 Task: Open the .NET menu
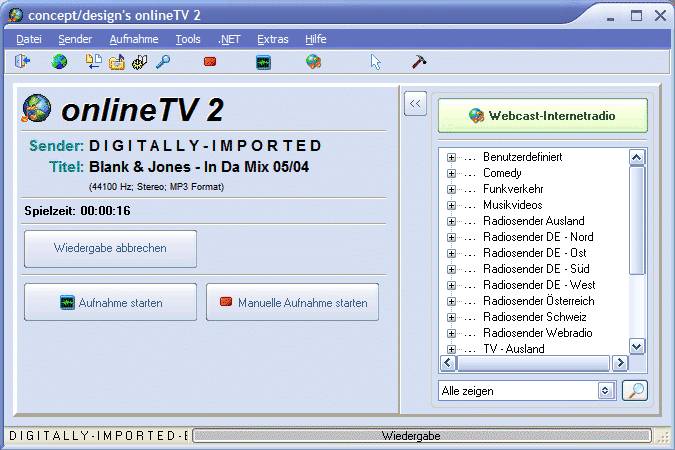click(x=229, y=39)
